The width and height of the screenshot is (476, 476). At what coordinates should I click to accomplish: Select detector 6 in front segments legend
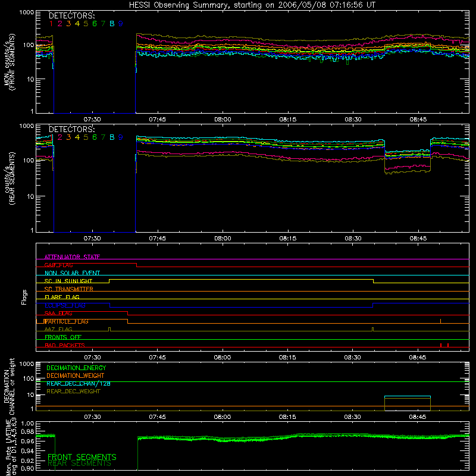[x=95, y=24]
